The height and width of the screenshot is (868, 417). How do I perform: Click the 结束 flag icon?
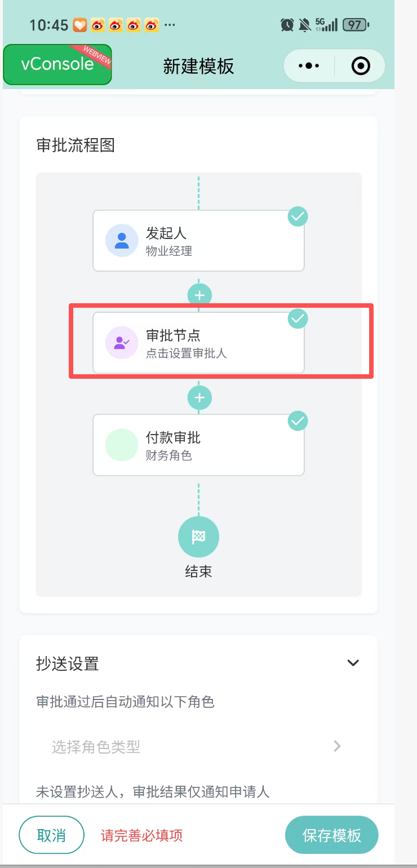[198, 537]
